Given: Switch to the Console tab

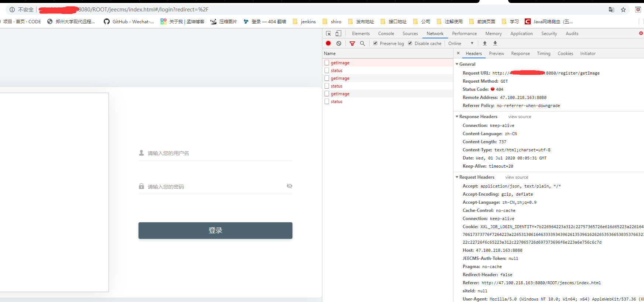Looking at the screenshot, I should 386,34.
